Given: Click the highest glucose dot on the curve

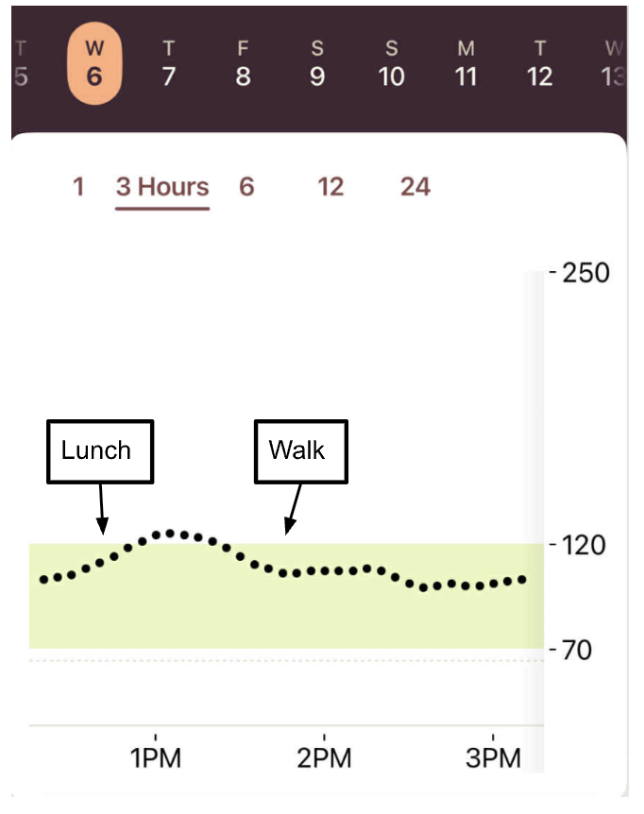Looking at the screenshot, I should coord(171,534).
